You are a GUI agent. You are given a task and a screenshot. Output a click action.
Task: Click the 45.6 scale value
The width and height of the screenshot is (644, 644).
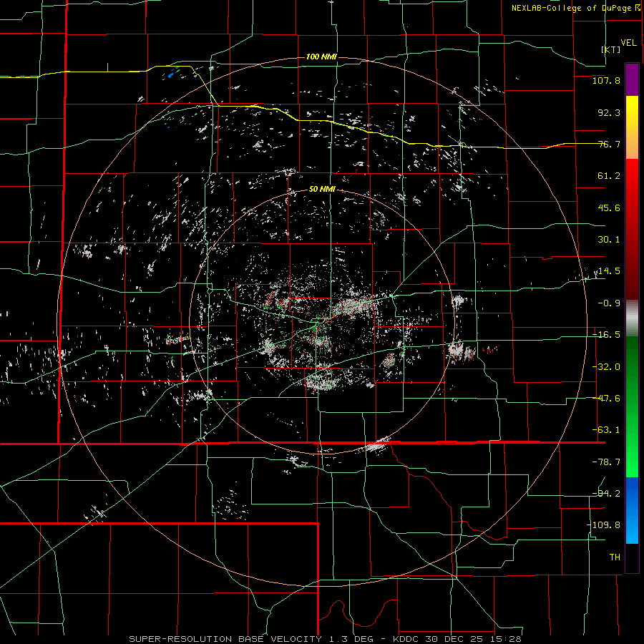pyautogui.click(x=609, y=208)
